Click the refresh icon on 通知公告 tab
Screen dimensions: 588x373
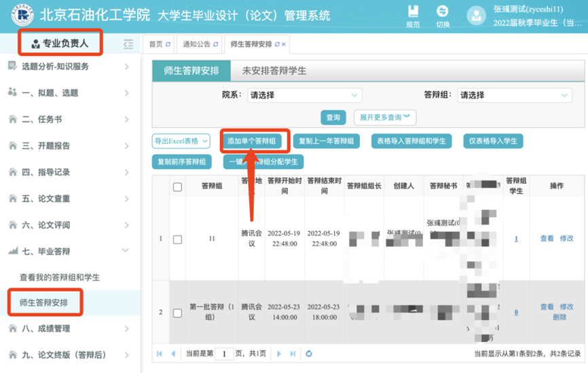(x=216, y=45)
